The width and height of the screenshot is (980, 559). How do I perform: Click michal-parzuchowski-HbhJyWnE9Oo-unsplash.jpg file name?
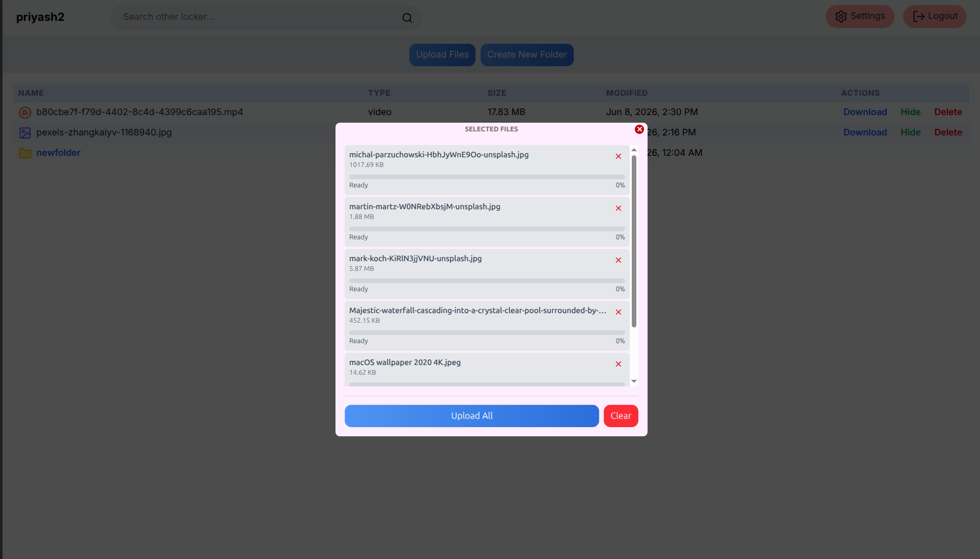coord(439,155)
